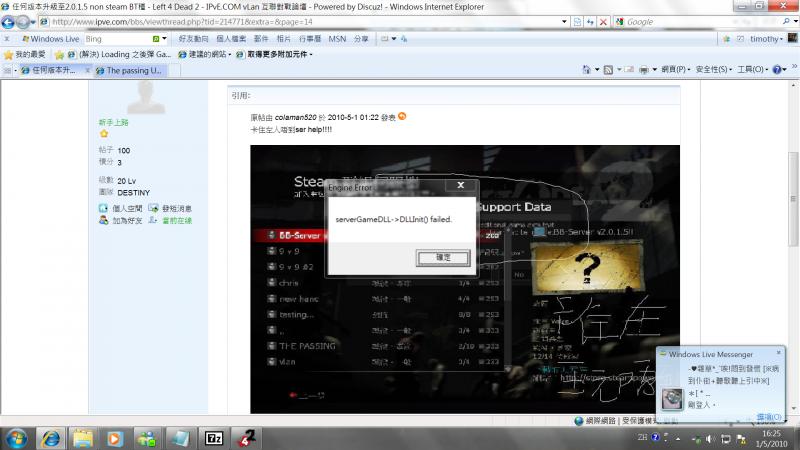This screenshot has width=800, height=450.
Task: Open 我的最愛 favorites star
Action: (24, 54)
